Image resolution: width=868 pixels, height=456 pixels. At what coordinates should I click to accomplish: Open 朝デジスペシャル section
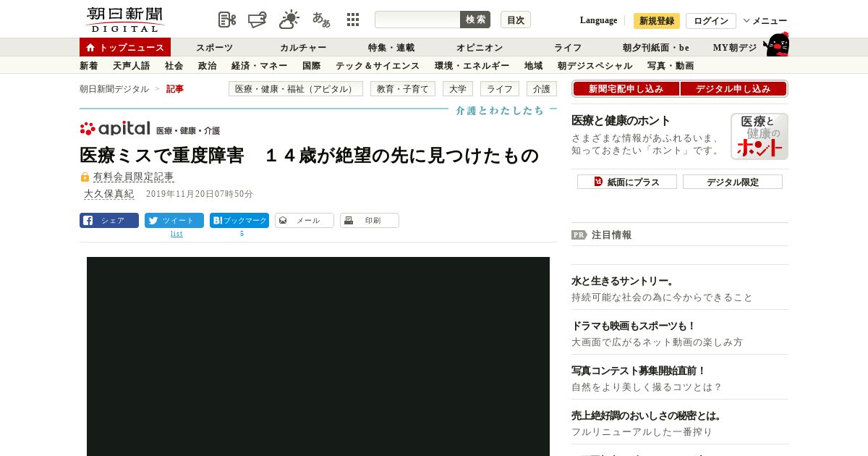coord(595,65)
